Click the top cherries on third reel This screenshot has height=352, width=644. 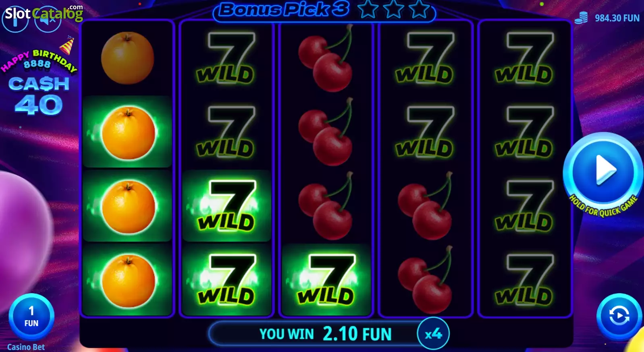coord(326,58)
